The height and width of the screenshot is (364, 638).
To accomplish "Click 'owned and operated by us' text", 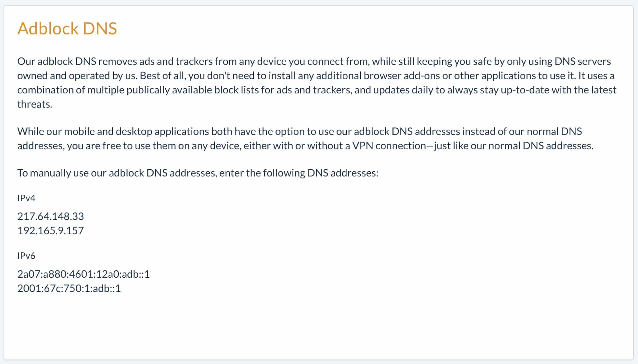I will [77, 76].
